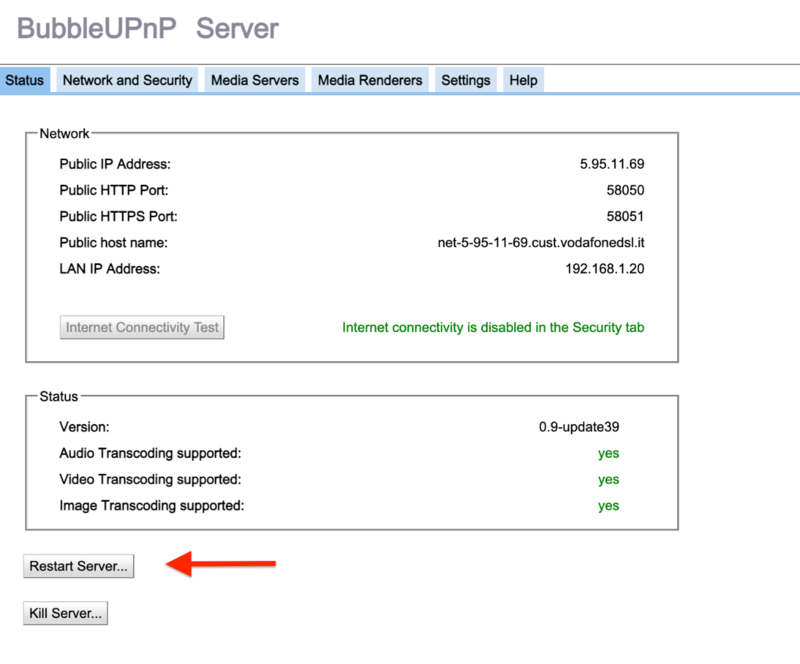
Task: Click the BubbleUPnP Server page title
Action: 148,29
